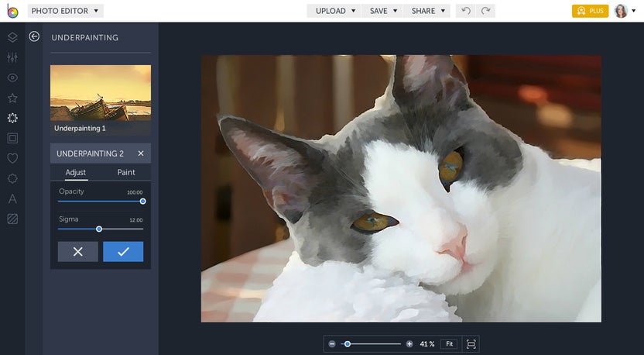644x355 pixels.
Task: Open the Frames tool
Action: click(x=12, y=138)
